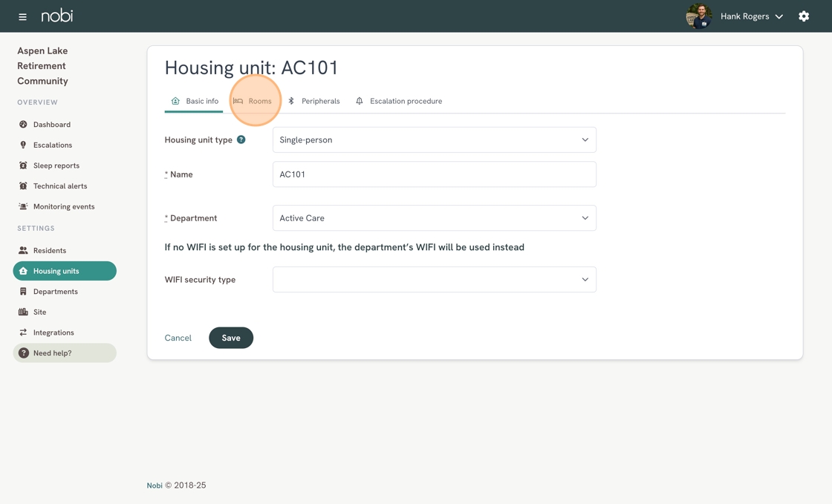Open the hamburger menu icon

click(x=22, y=16)
